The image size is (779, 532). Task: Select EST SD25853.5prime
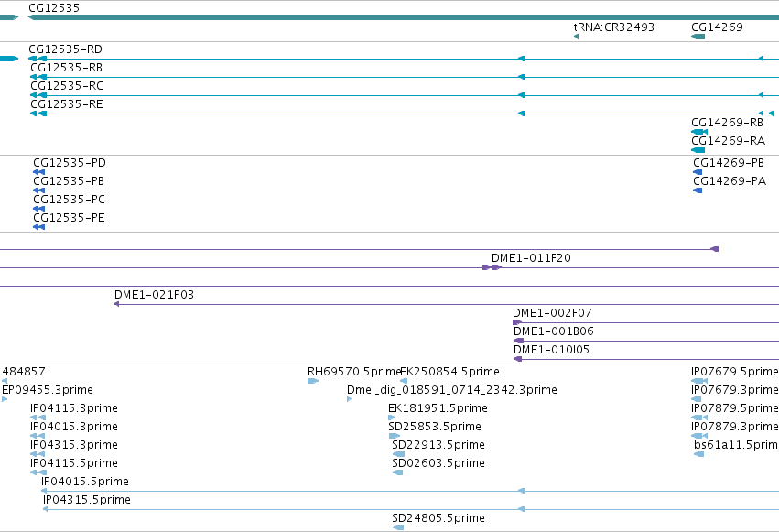coord(435,428)
